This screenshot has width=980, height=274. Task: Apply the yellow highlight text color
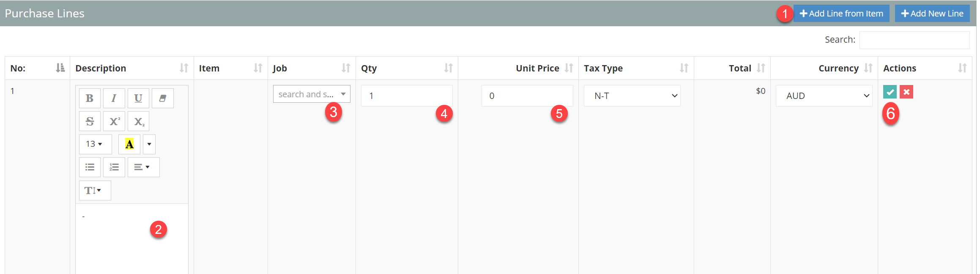point(129,144)
